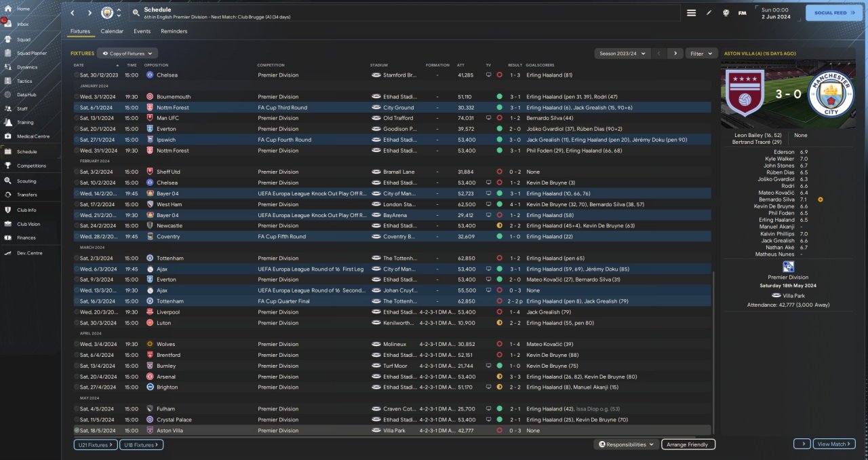The width and height of the screenshot is (868, 460).
Task: Go back with the left arrow
Action: [73, 13]
